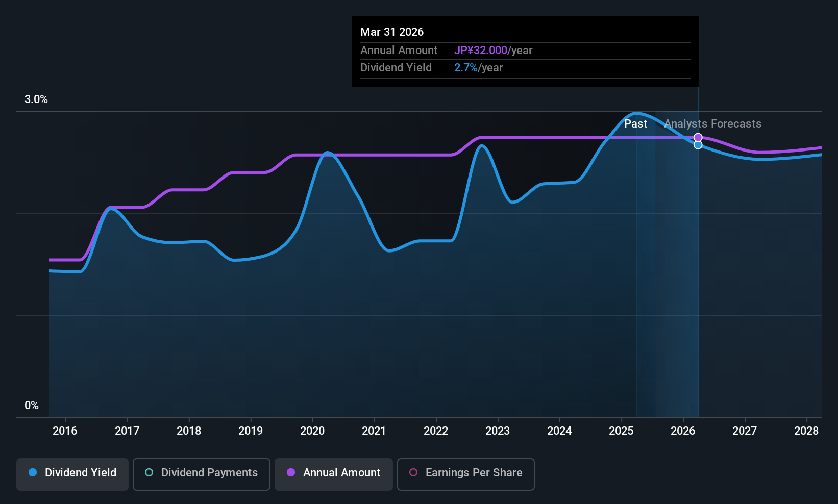Click the 2027 x-axis year label
Viewport: 838px width, 504px height.
click(x=745, y=431)
